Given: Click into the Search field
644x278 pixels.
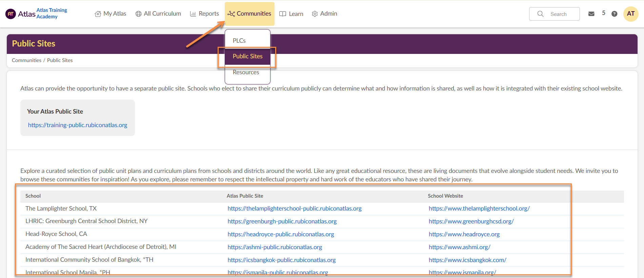Looking at the screenshot, I should (x=555, y=14).
